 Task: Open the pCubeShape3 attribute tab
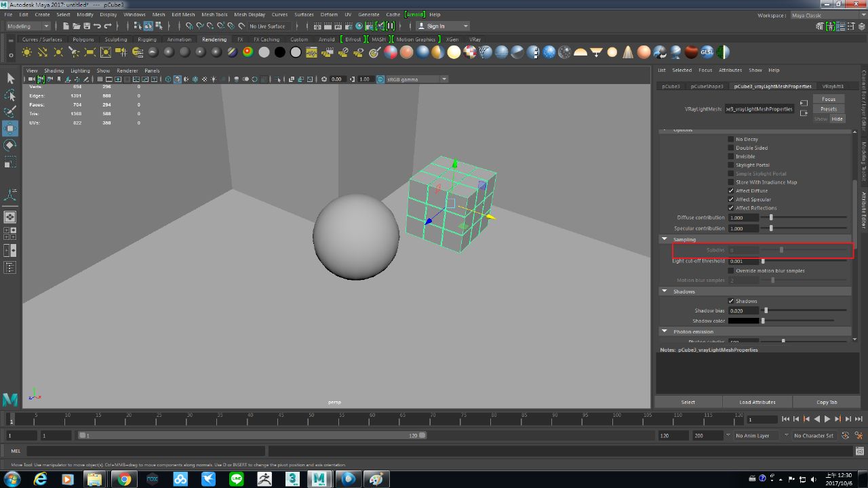707,86
